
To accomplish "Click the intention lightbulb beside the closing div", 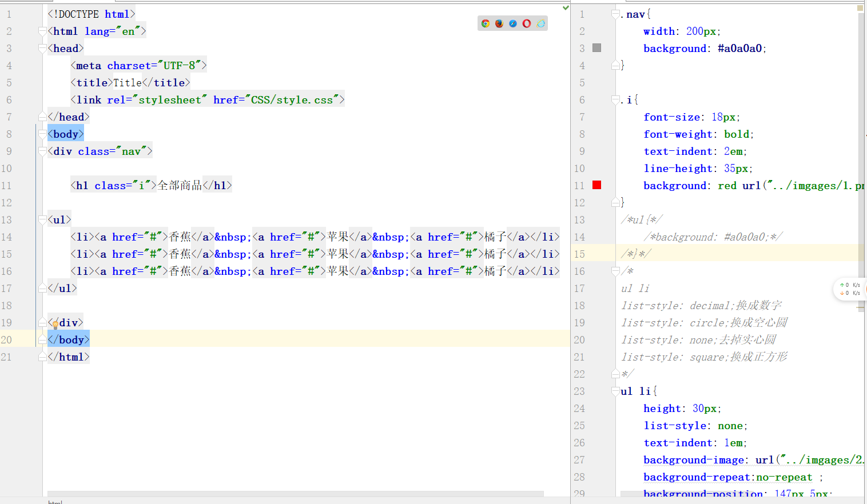I will click(x=55, y=325).
